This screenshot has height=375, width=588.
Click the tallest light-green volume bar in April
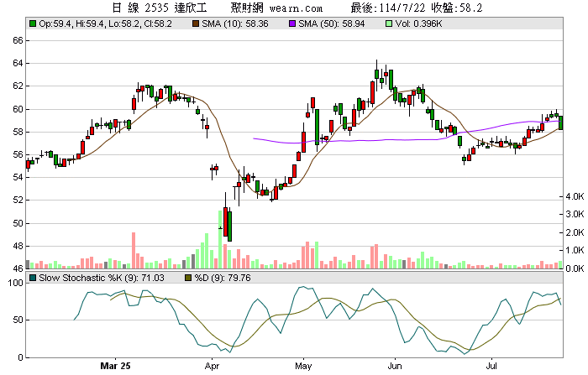(x=220, y=239)
